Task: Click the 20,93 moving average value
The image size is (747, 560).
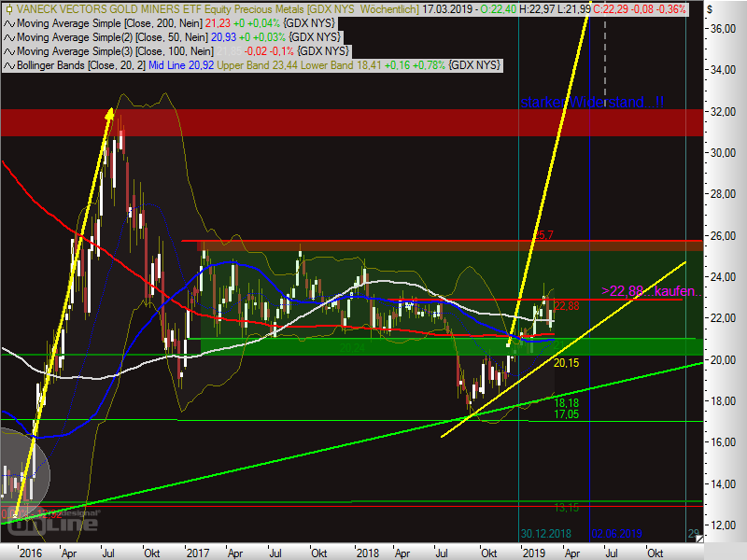Action: click(223, 37)
